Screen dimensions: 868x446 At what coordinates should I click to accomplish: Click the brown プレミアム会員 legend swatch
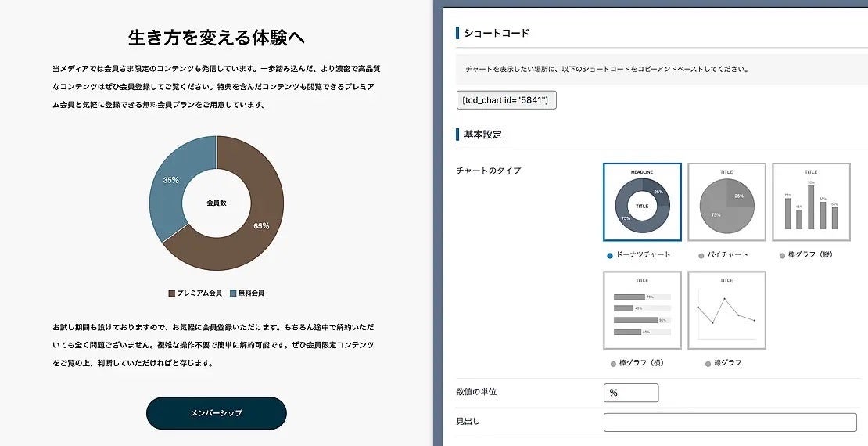tap(171, 293)
